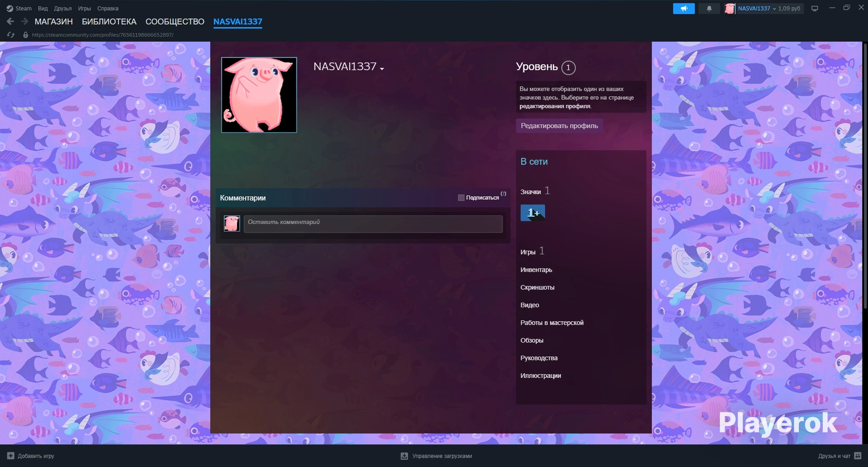Open the Игры menu in the menu bar
Image resolution: width=868 pixels, height=467 pixels.
(85, 8)
